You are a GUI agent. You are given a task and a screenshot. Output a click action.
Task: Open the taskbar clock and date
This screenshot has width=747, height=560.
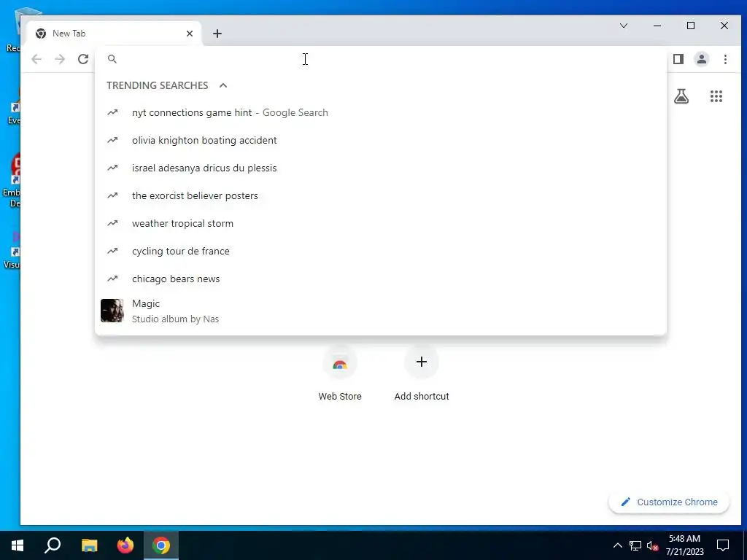tap(684, 545)
